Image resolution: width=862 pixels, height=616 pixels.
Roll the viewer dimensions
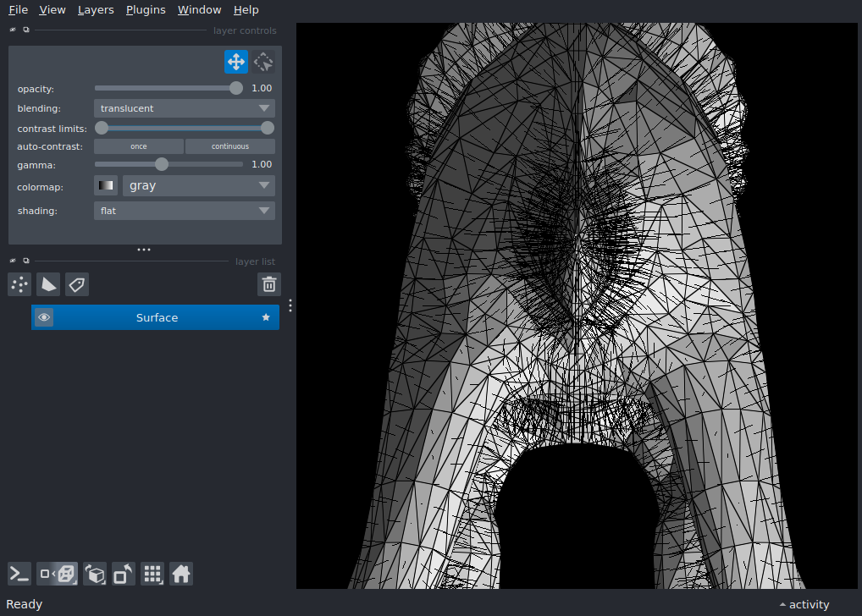pos(95,574)
